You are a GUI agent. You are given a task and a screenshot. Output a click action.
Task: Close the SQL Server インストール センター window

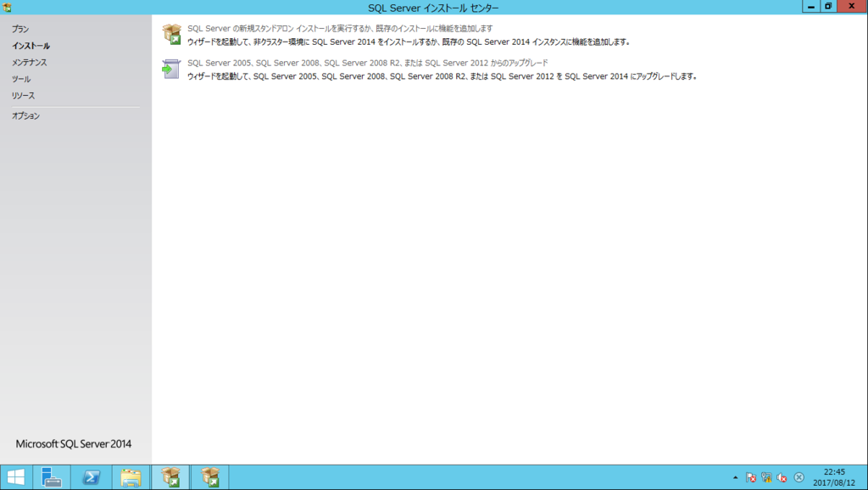[x=851, y=6]
